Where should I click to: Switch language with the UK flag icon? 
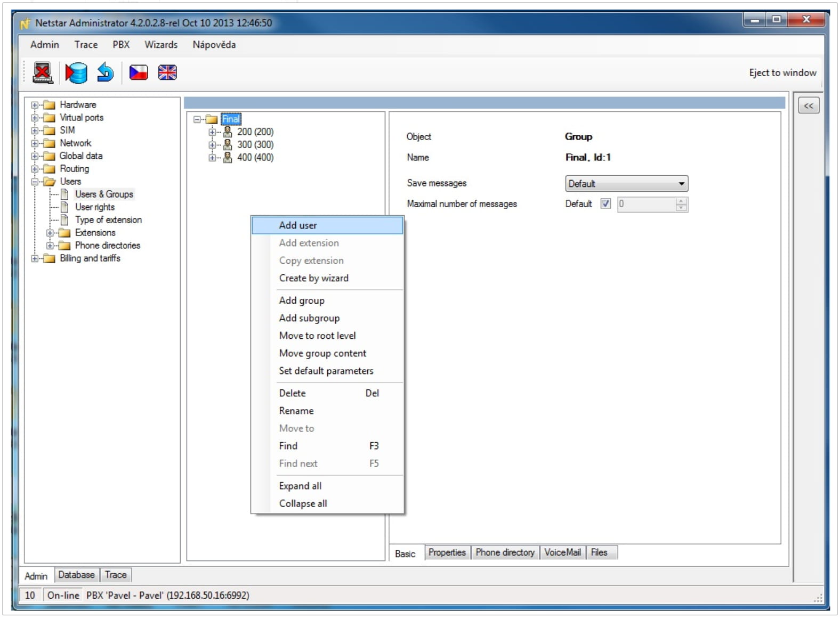coord(167,72)
